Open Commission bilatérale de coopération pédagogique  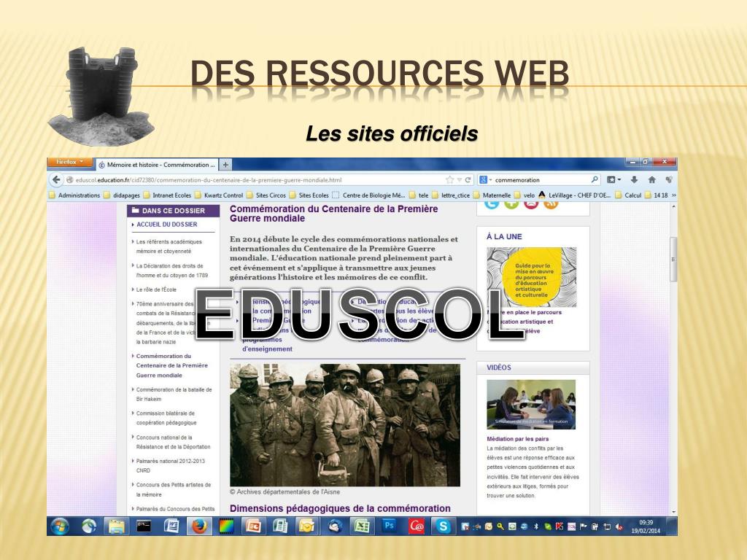[166, 418]
